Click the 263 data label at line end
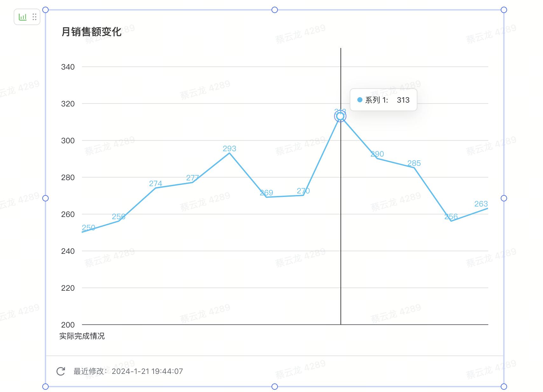Viewport: 543px width, 392px height. tap(481, 204)
